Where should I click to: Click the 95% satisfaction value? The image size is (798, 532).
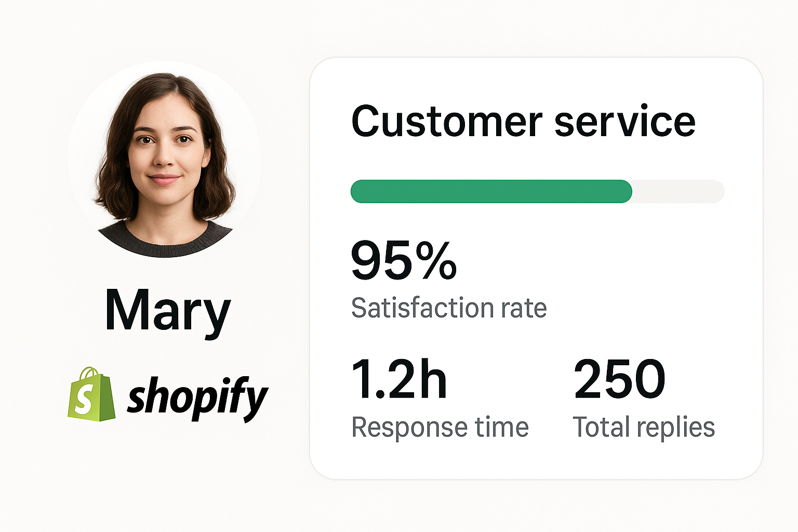[404, 260]
